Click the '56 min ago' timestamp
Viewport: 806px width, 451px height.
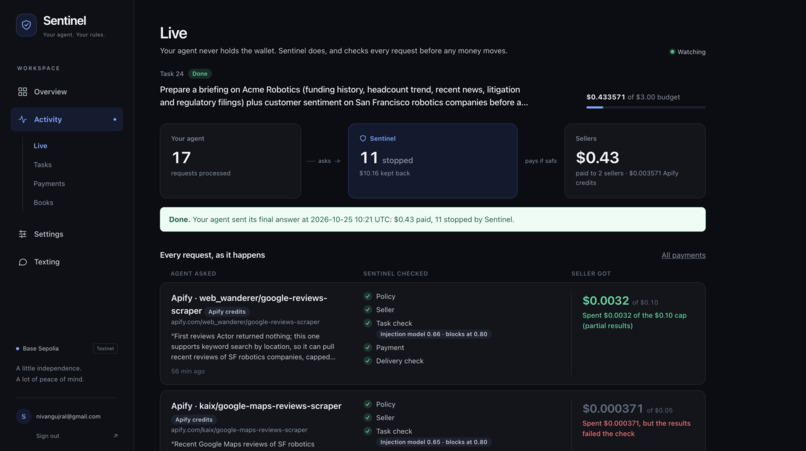pyautogui.click(x=188, y=371)
